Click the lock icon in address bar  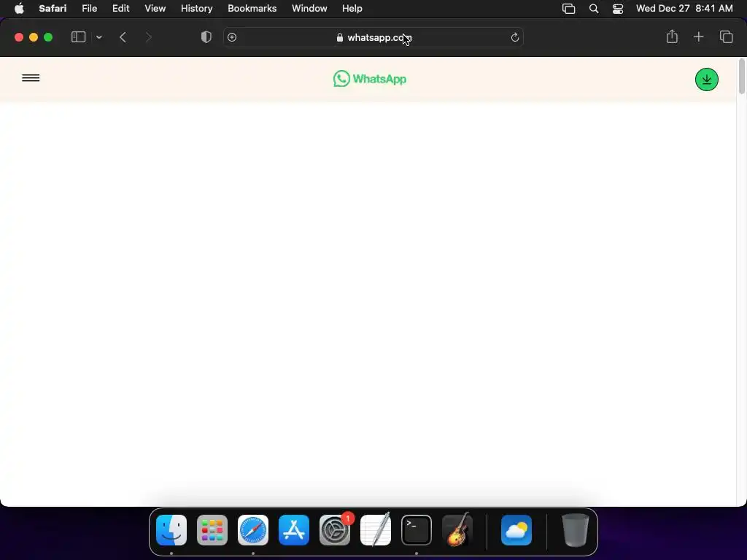pyautogui.click(x=340, y=37)
